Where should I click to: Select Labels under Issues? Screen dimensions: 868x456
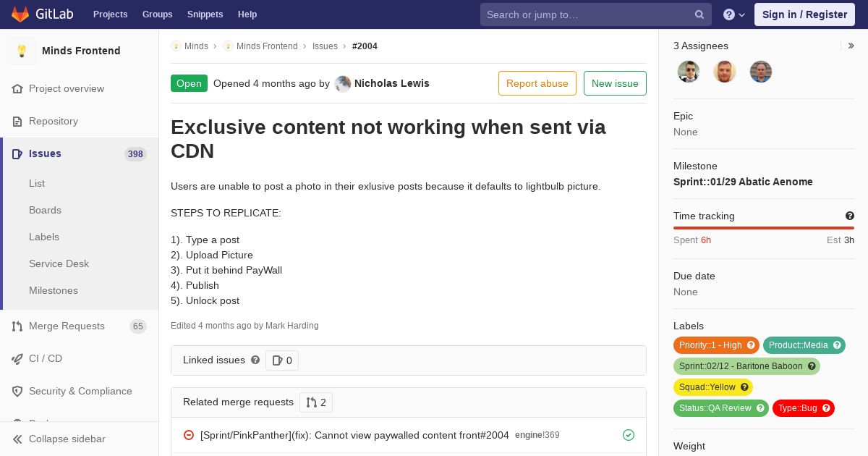pyautogui.click(x=44, y=237)
